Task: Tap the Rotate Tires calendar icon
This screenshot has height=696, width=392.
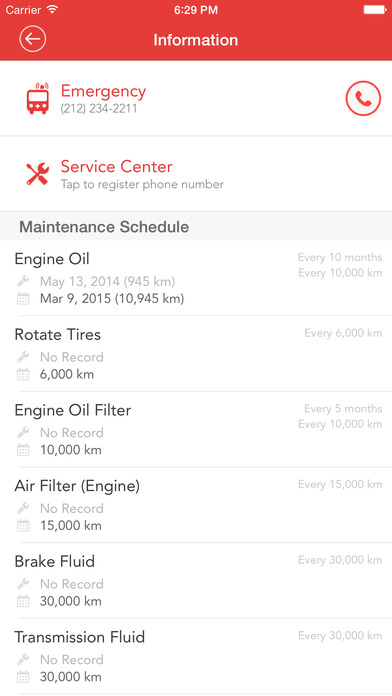Action: tap(23, 375)
